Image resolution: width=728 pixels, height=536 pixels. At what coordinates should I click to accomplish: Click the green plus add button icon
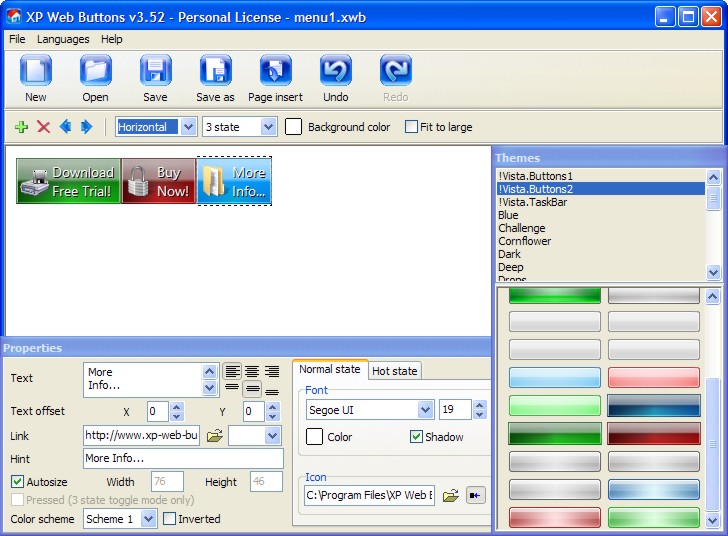coord(22,127)
